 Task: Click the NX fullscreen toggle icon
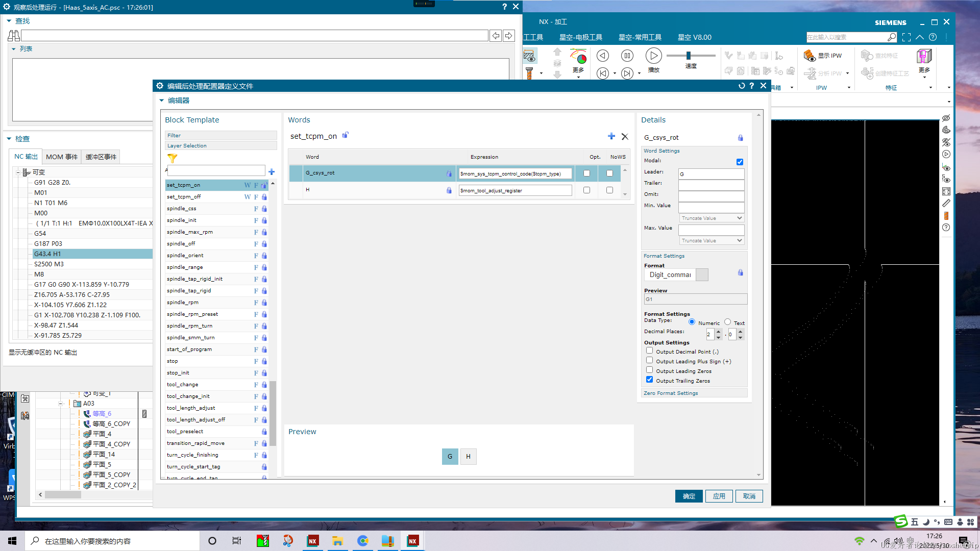pos(906,37)
